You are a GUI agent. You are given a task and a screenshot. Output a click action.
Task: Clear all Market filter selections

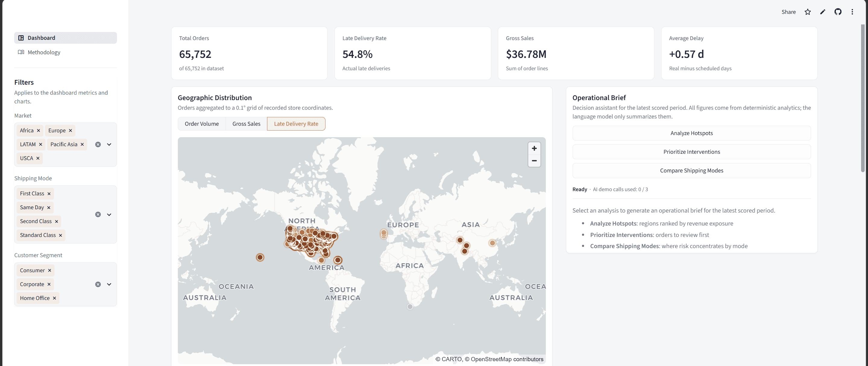[98, 144]
